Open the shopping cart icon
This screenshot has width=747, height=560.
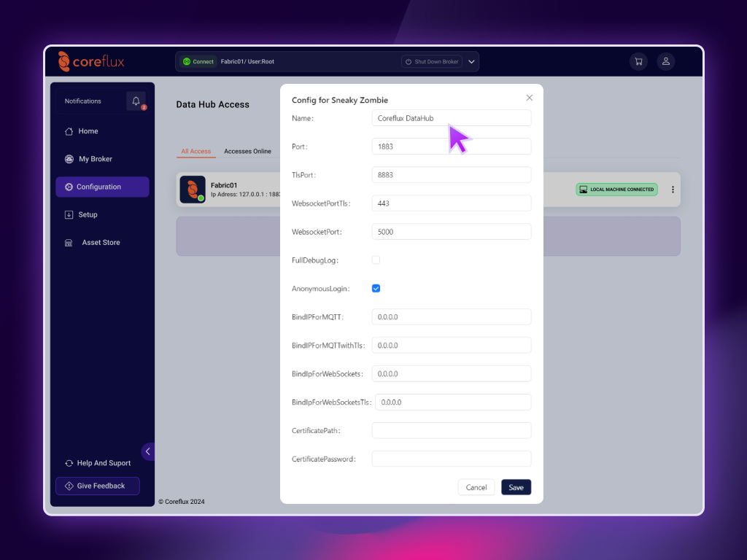coord(638,62)
